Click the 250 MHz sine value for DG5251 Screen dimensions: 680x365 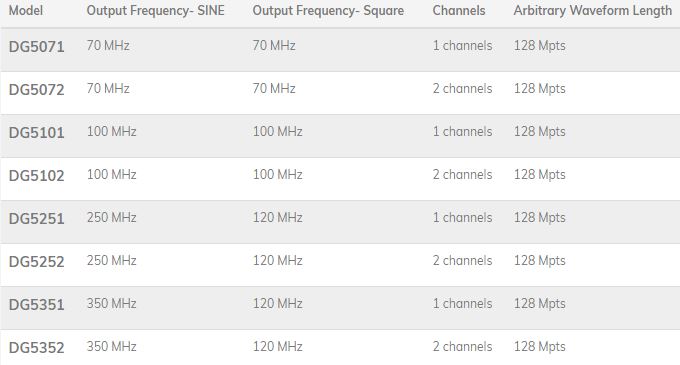(111, 218)
